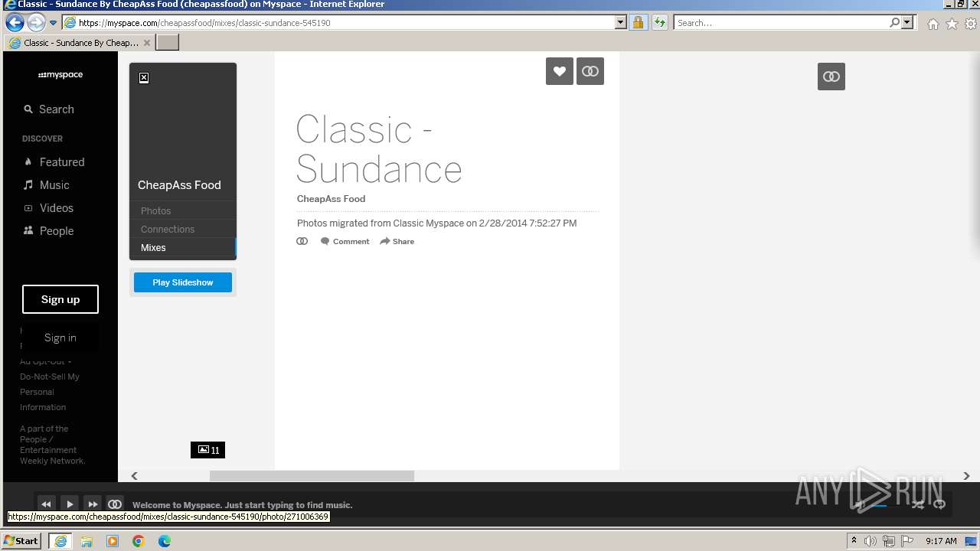Open Myspace Search in sidebar
This screenshot has height=551, width=980.
point(49,109)
